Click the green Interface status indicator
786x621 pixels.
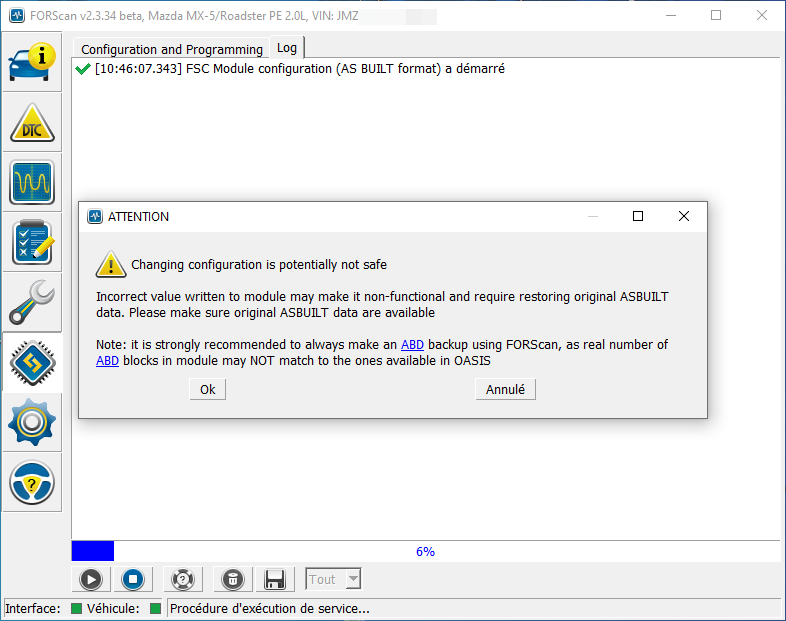click(x=76, y=608)
